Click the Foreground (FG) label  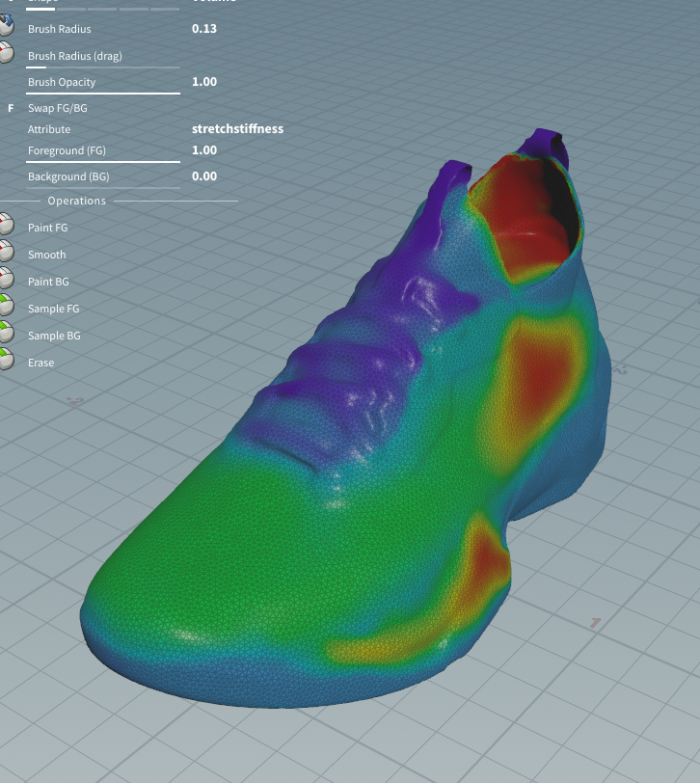[x=67, y=150]
